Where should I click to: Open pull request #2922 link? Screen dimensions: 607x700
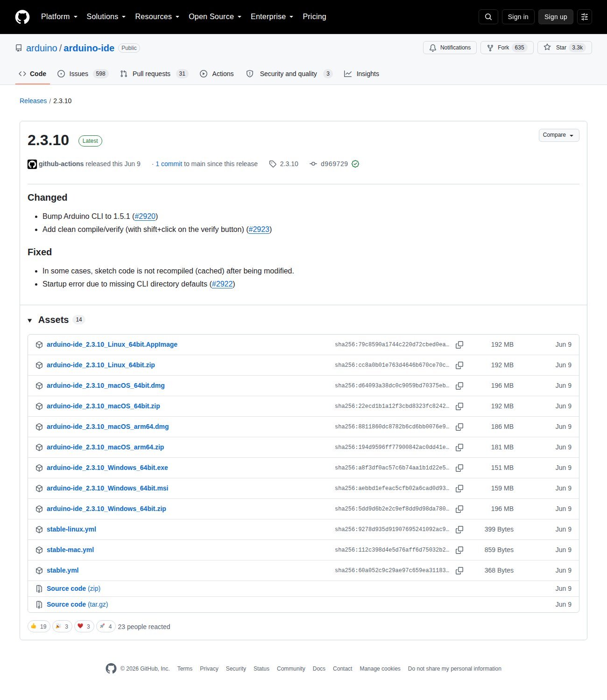tap(222, 284)
